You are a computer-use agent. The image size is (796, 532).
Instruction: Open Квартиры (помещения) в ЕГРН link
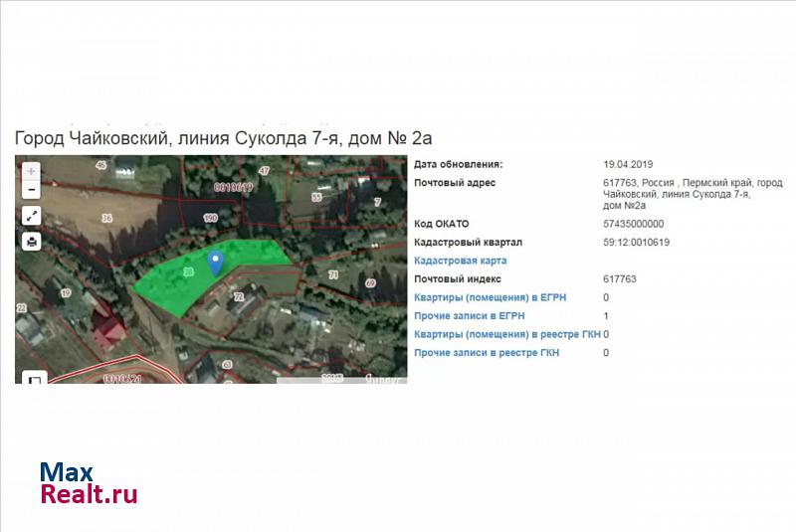(x=490, y=297)
